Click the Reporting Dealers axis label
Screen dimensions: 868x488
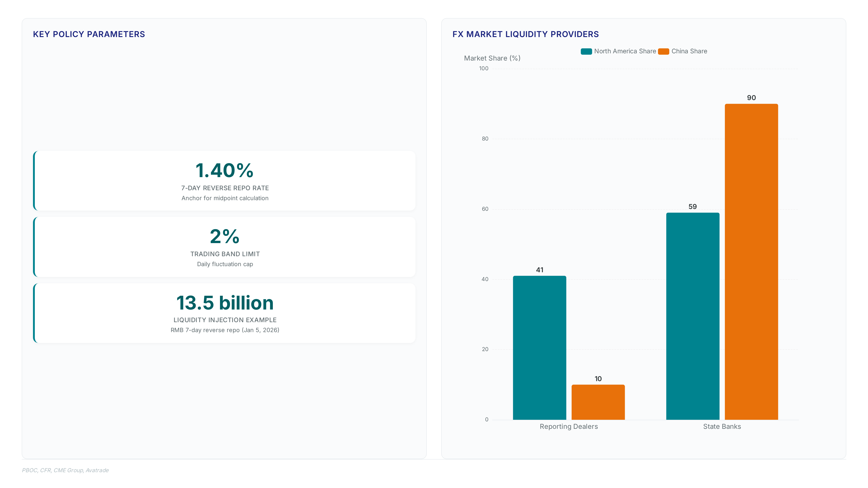[x=569, y=427]
